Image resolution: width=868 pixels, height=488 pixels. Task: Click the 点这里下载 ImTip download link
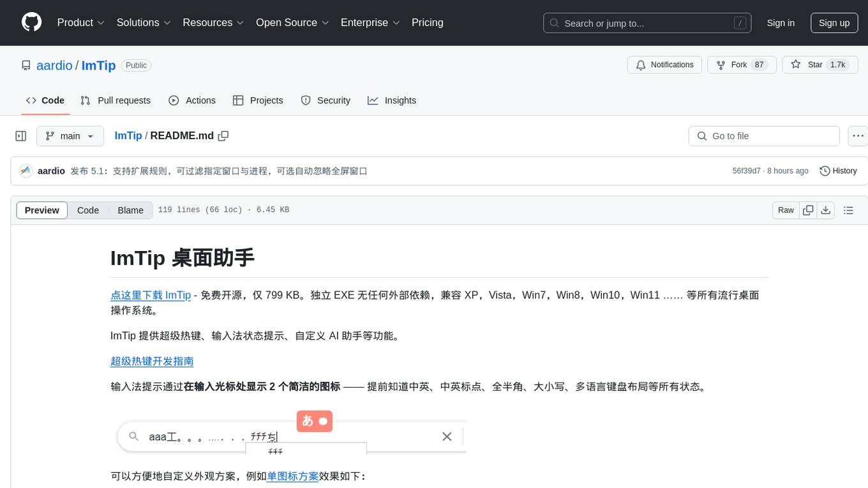click(151, 295)
